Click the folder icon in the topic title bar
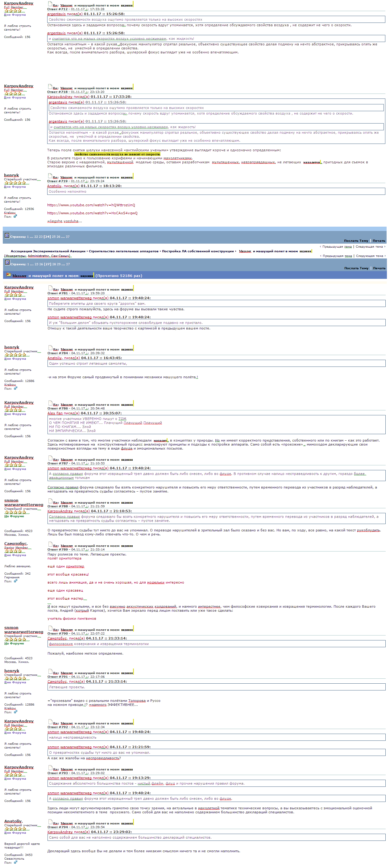 pos(8,275)
